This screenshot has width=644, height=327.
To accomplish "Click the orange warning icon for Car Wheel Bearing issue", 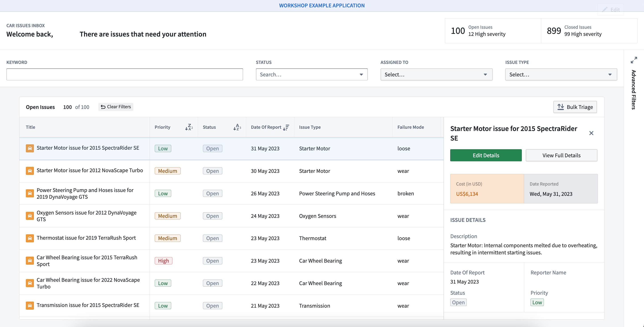I will [30, 260].
